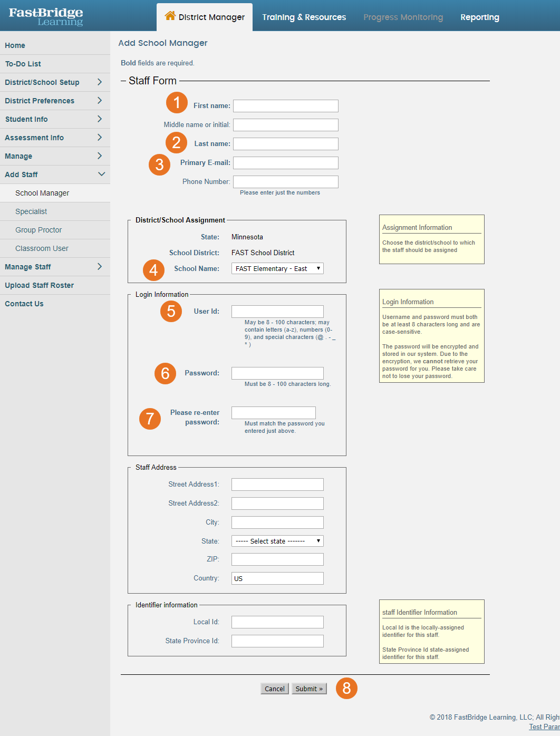This screenshot has width=560, height=736.
Task: Focus the Street Address1 field
Action: pyautogui.click(x=277, y=485)
